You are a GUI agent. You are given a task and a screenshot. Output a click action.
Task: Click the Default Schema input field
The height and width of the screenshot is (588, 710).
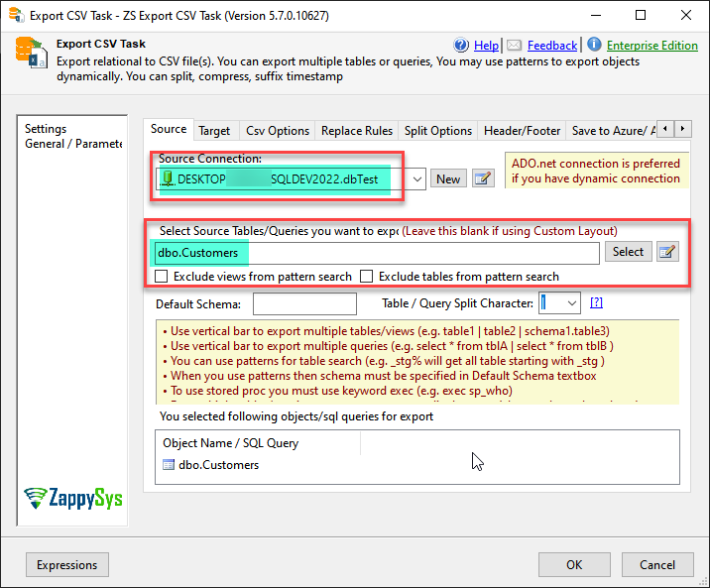pyautogui.click(x=304, y=303)
